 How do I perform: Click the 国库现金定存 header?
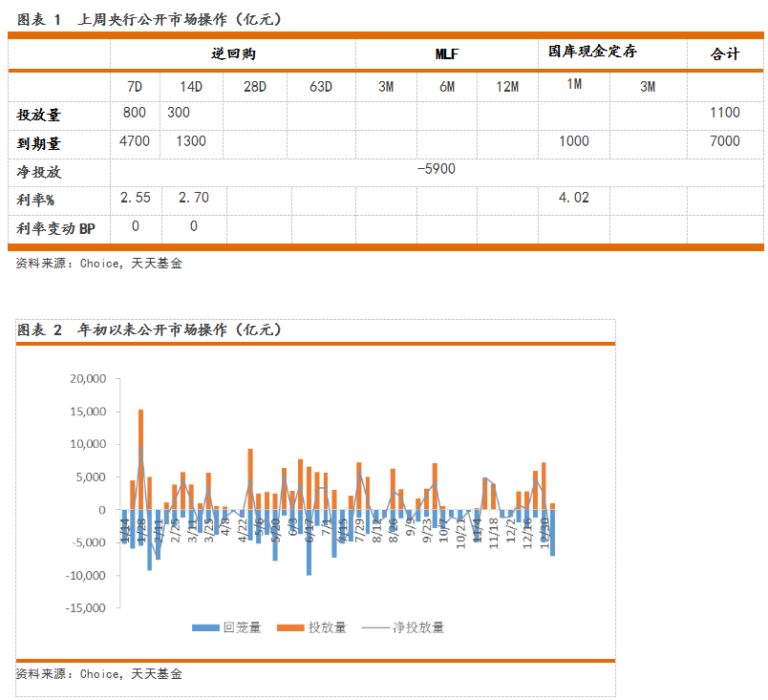coord(592,51)
